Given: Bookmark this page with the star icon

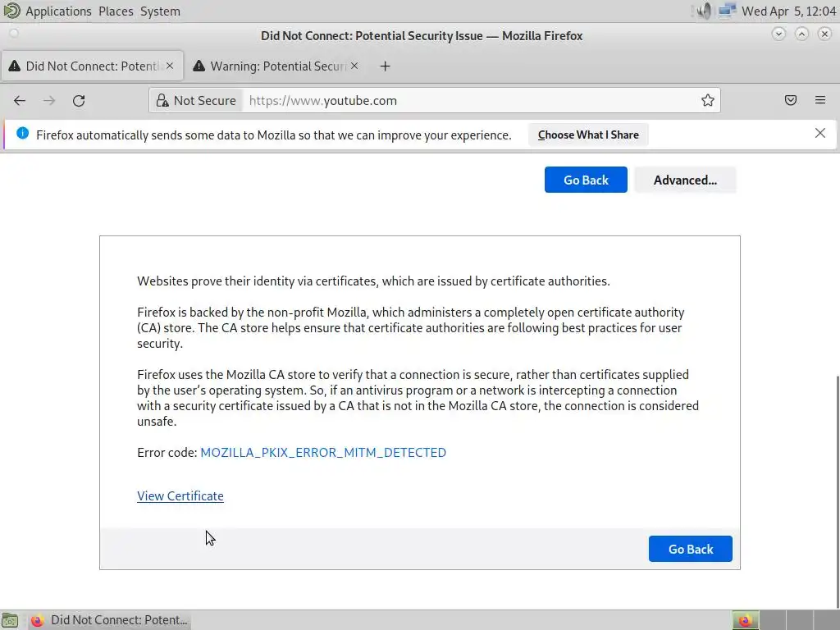Looking at the screenshot, I should point(708,100).
